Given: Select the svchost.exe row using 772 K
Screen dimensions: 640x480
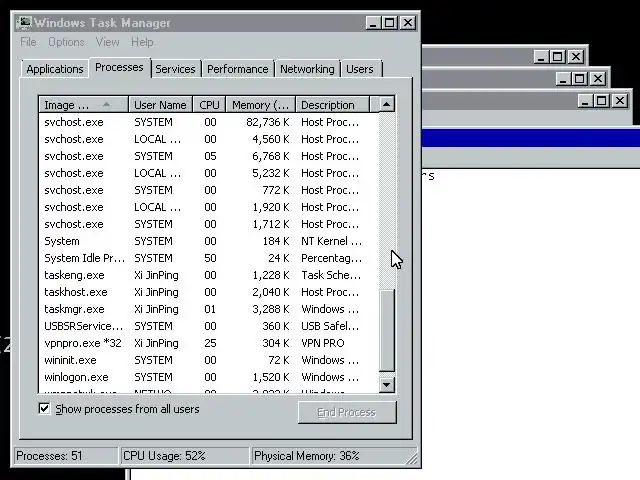Looking at the screenshot, I should (208, 190).
